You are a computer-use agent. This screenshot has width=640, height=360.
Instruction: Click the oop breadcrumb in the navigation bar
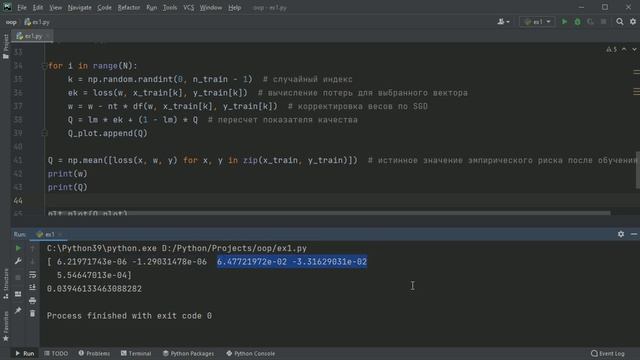[11, 22]
